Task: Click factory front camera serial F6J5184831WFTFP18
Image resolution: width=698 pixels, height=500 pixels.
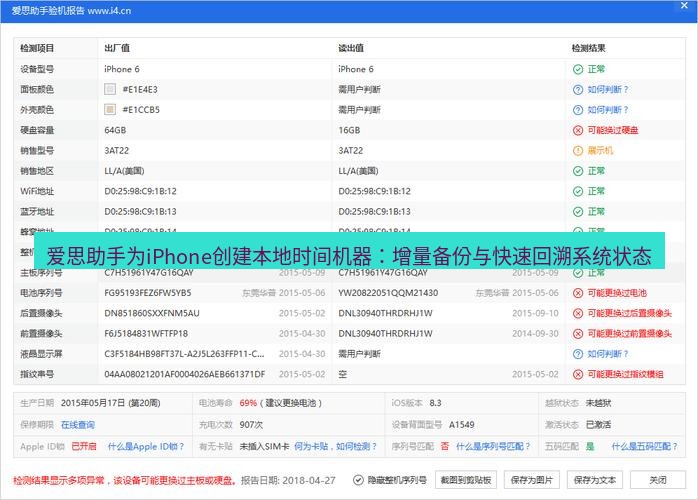Action: click(x=146, y=333)
